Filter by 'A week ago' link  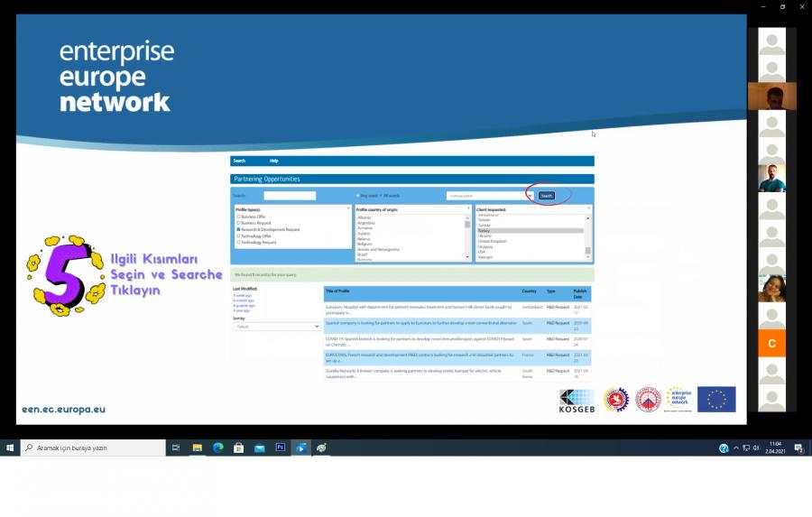click(x=243, y=295)
